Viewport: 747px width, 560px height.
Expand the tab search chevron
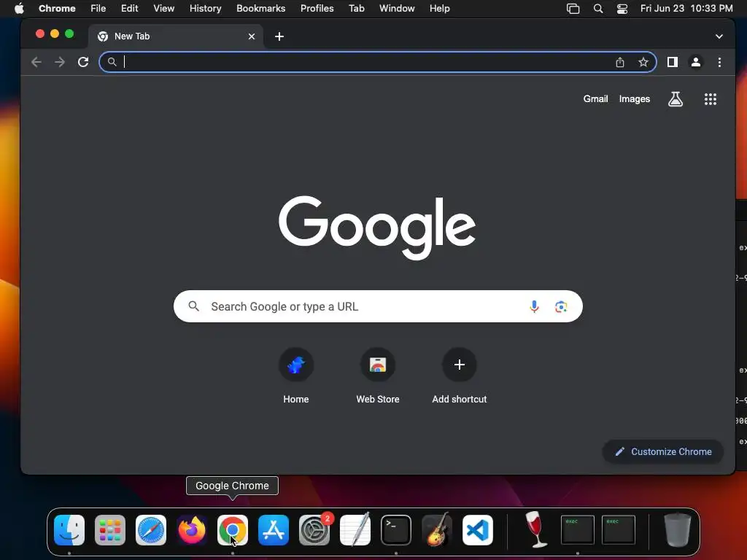pos(719,36)
